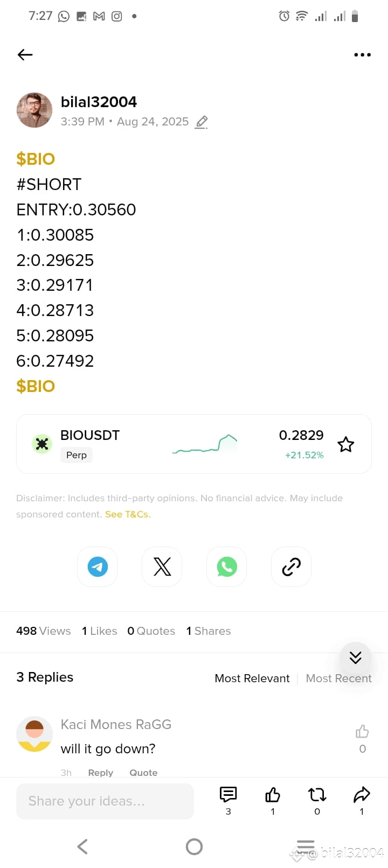Copy post link with chain icon
Viewport: 388px width, 868px height.
point(291,566)
